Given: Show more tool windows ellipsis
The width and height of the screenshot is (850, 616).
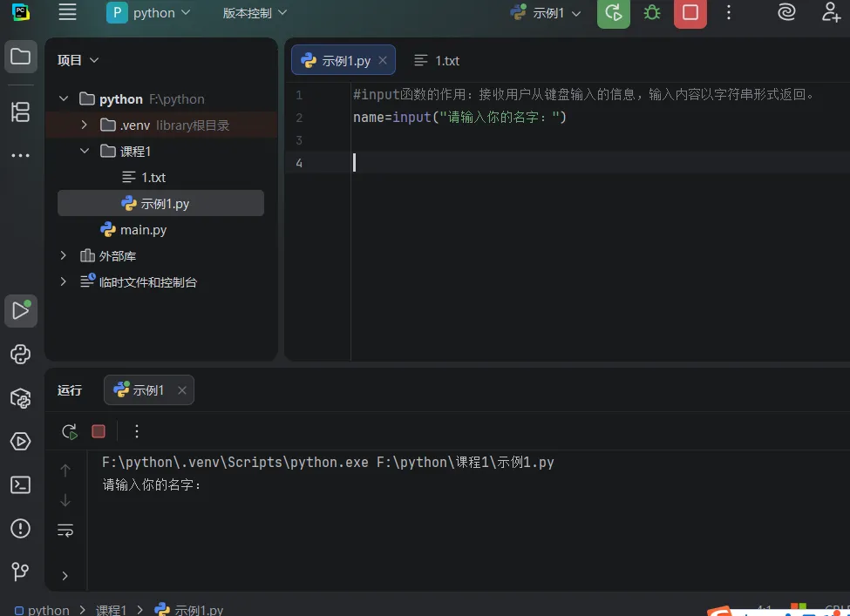Looking at the screenshot, I should [x=21, y=155].
